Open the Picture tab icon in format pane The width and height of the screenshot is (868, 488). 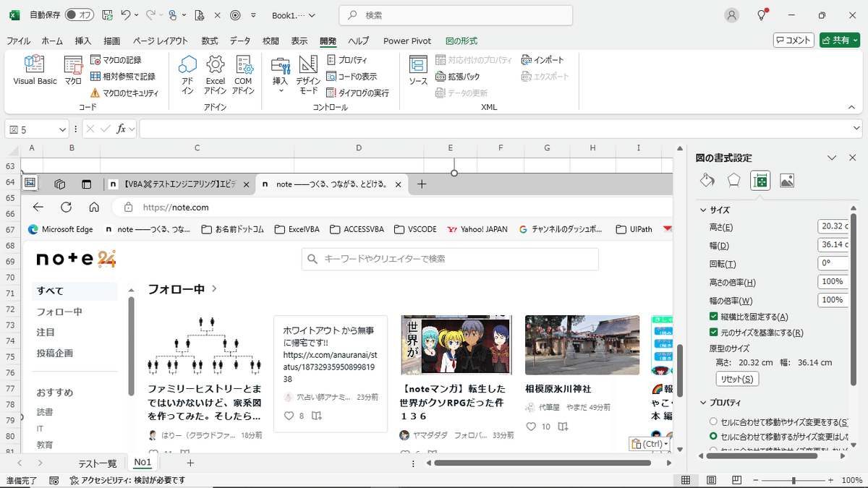[x=787, y=180]
